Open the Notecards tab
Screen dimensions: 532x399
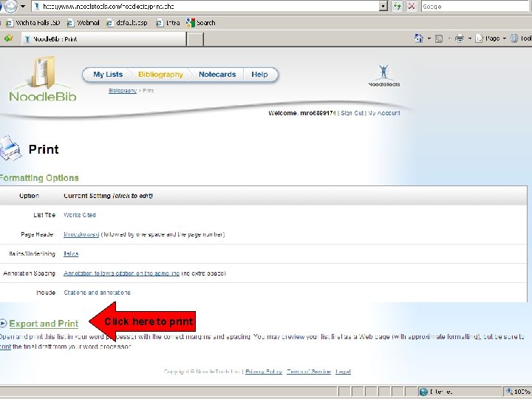click(217, 75)
